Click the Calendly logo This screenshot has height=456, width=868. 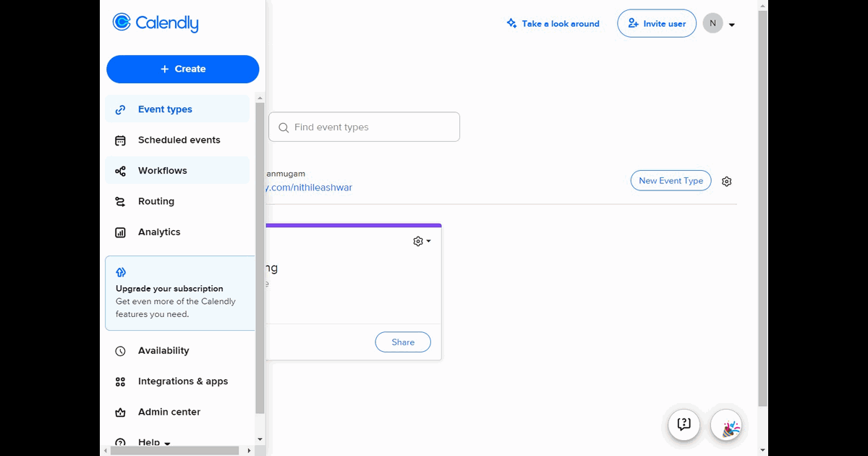point(156,23)
